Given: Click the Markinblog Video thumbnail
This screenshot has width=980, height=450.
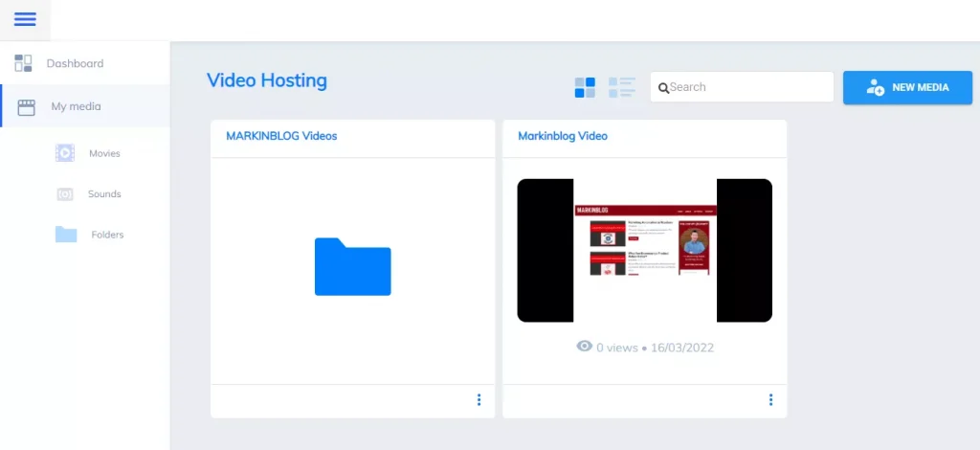Looking at the screenshot, I should (x=644, y=250).
